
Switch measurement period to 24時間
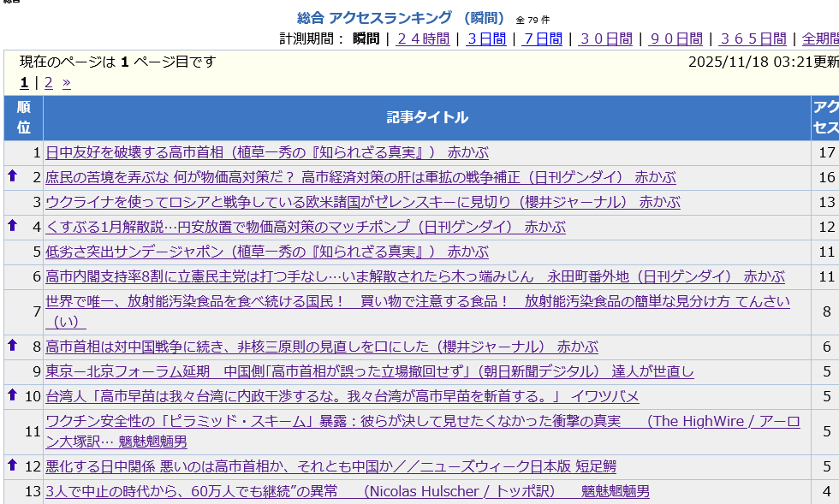pyautogui.click(x=423, y=39)
